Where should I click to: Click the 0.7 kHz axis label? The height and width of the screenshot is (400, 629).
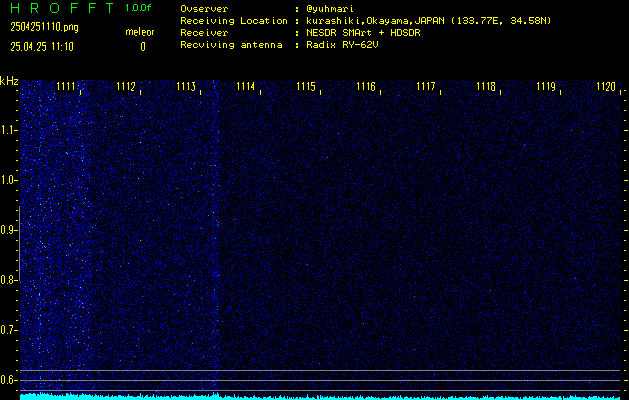click(x=8, y=330)
